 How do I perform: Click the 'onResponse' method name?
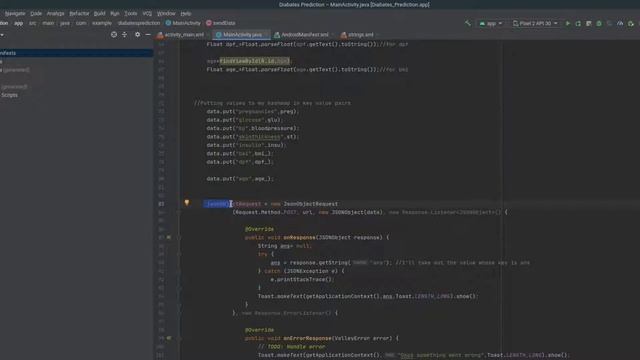tap(300, 238)
